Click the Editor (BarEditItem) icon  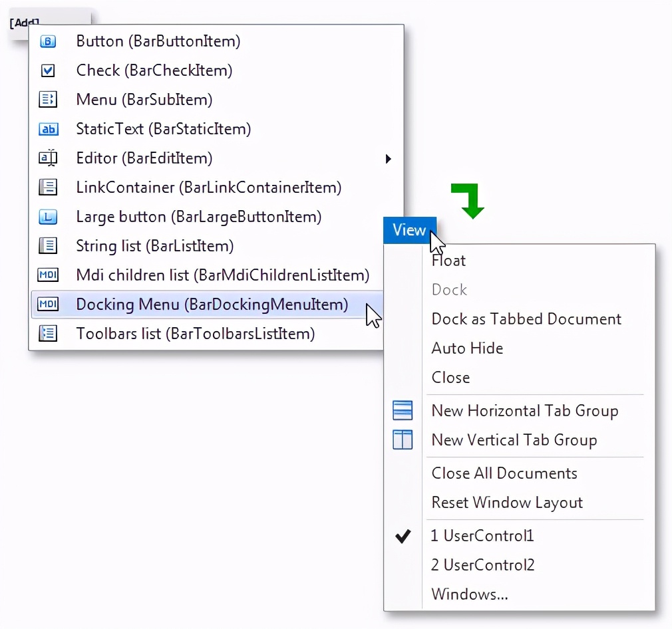(x=48, y=158)
